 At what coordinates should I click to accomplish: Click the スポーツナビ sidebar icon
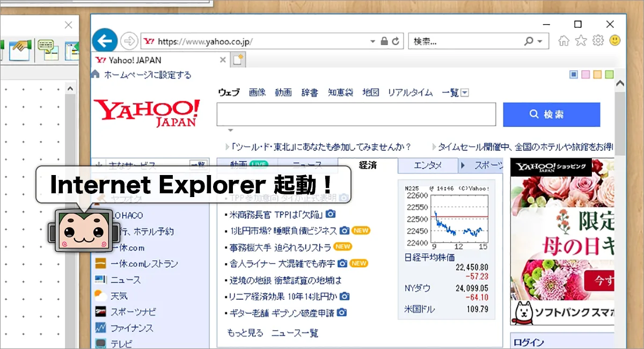point(101,311)
